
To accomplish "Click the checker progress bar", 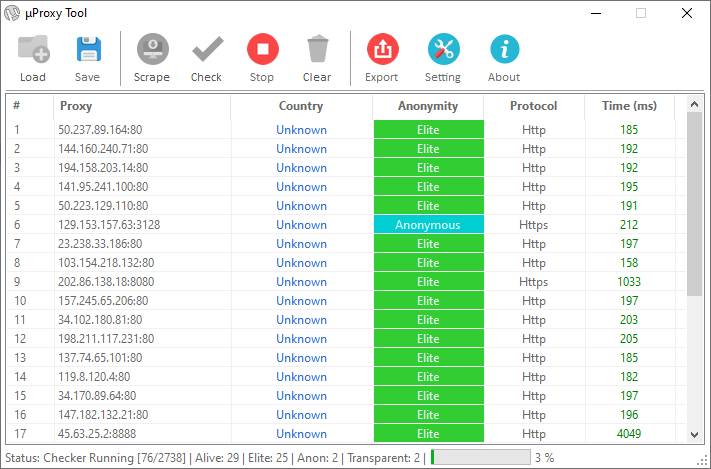I will click(480, 457).
